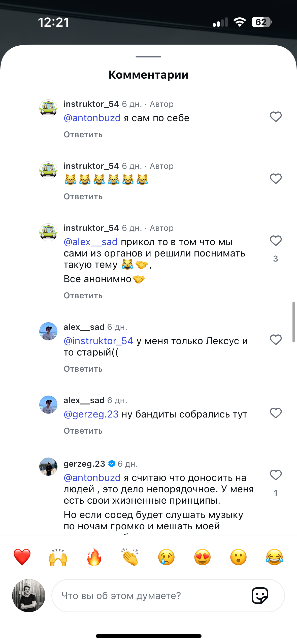Open the @antonbuzd mention in first comment
The height and width of the screenshot is (644, 297).
click(x=92, y=118)
